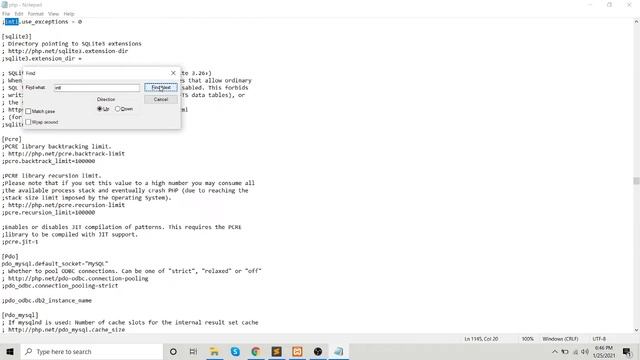Open the File menu

tap(6, 14)
